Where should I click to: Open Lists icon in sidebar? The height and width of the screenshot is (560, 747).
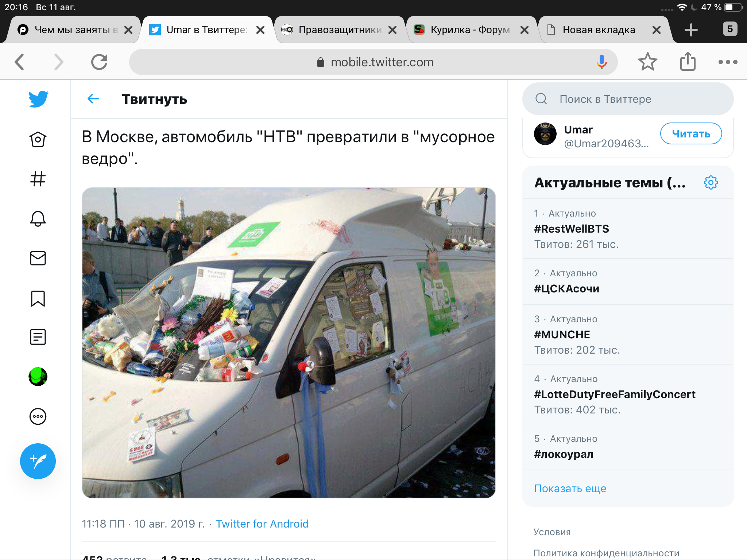click(38, 337)
